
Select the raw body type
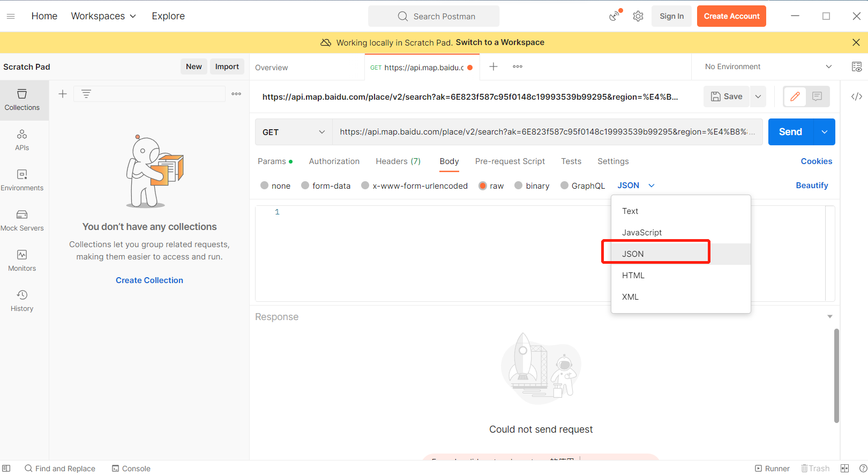click(491, 185)
